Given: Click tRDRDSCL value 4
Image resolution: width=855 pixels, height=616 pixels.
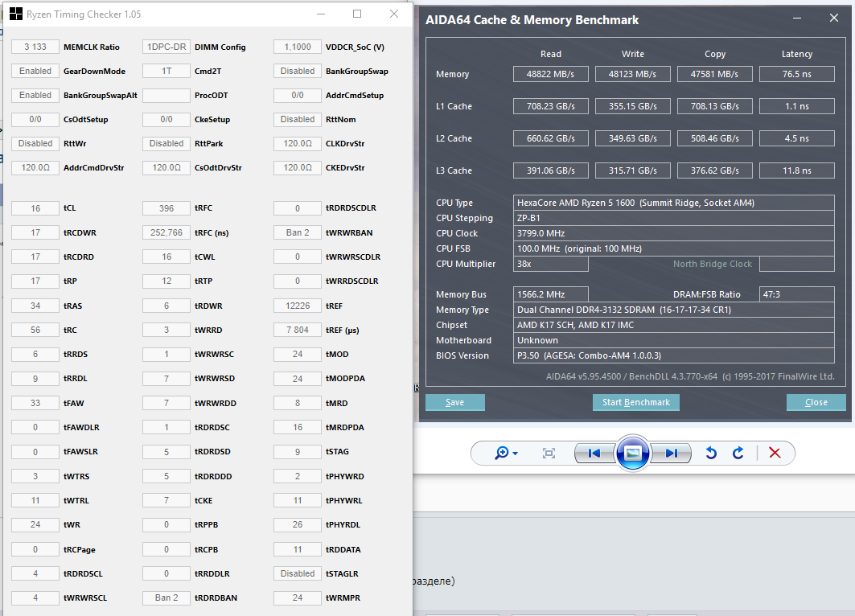Looking at the screenshot, I should pos(35,573).
